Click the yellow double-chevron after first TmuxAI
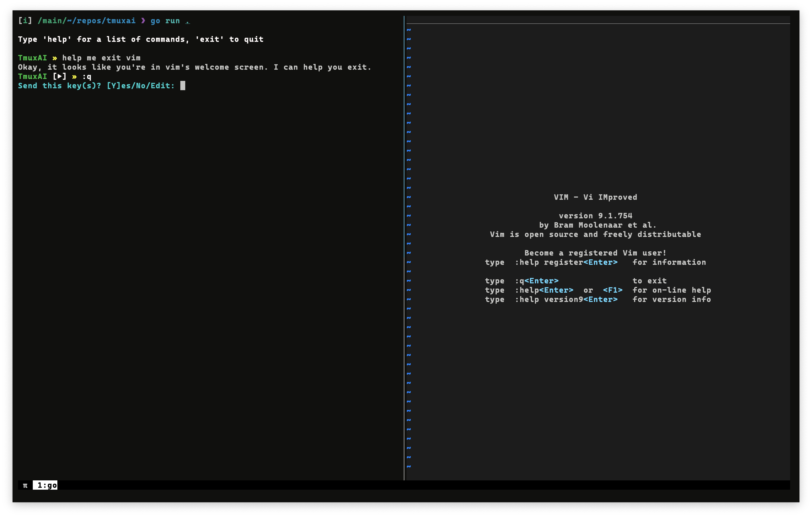Screen dimensions: 812x517 tap(55, 58)
